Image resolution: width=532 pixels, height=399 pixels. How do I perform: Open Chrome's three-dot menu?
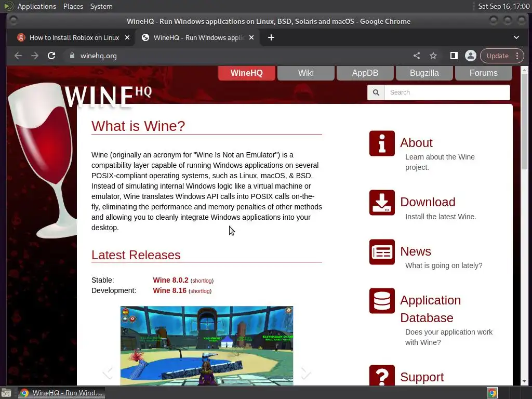(x=517, y=56)
